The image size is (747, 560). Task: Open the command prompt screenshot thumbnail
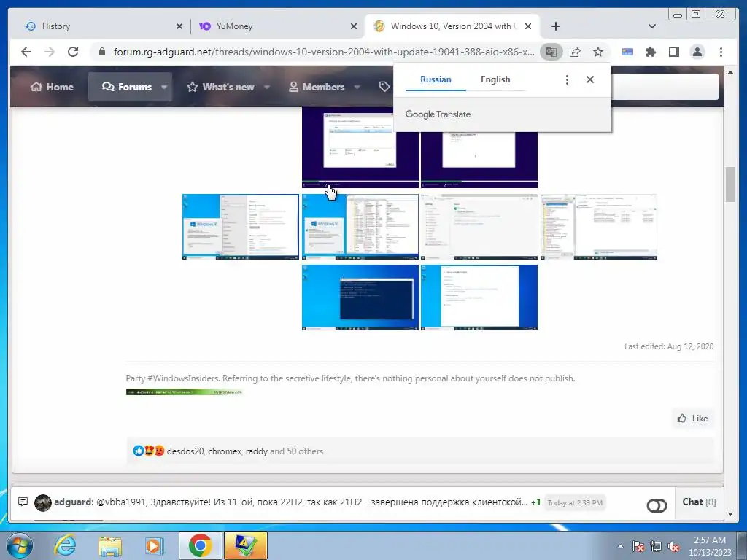tap(360, 297)
